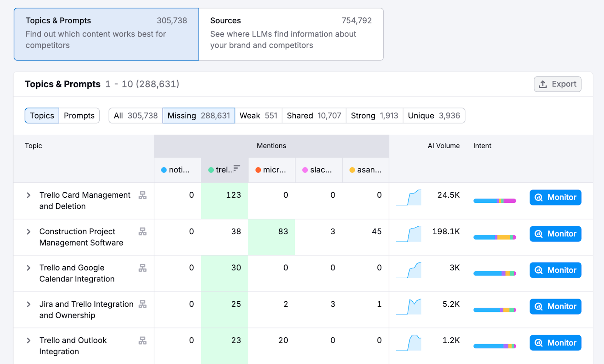Expand Trello and Outlook Integration row
604x364 pixels.
click(29, 341)
